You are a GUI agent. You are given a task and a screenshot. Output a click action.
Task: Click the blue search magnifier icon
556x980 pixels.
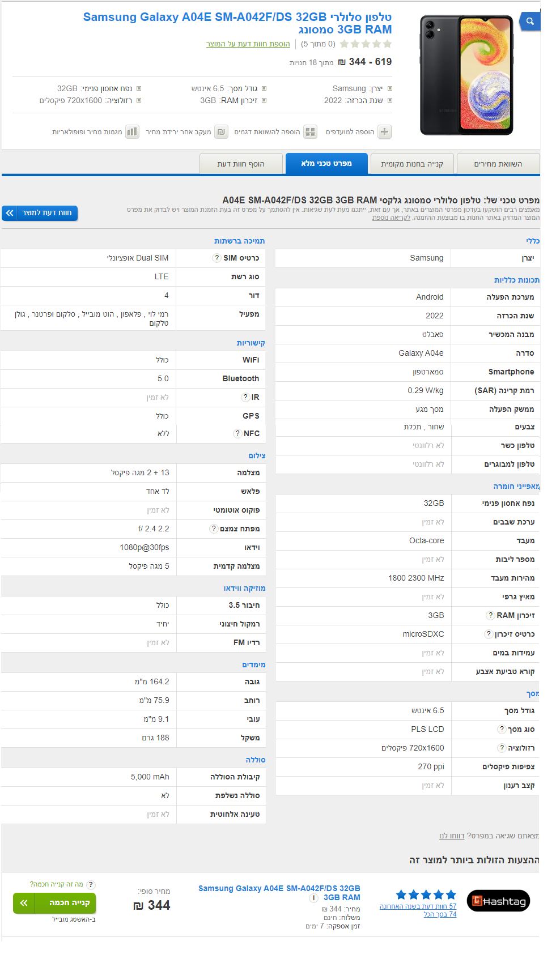530,22
